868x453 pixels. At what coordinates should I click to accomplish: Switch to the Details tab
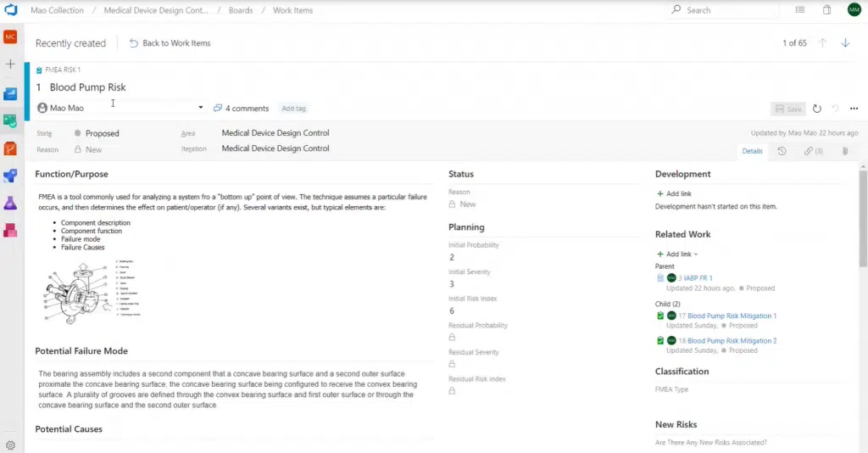click(x=752, y=151)
